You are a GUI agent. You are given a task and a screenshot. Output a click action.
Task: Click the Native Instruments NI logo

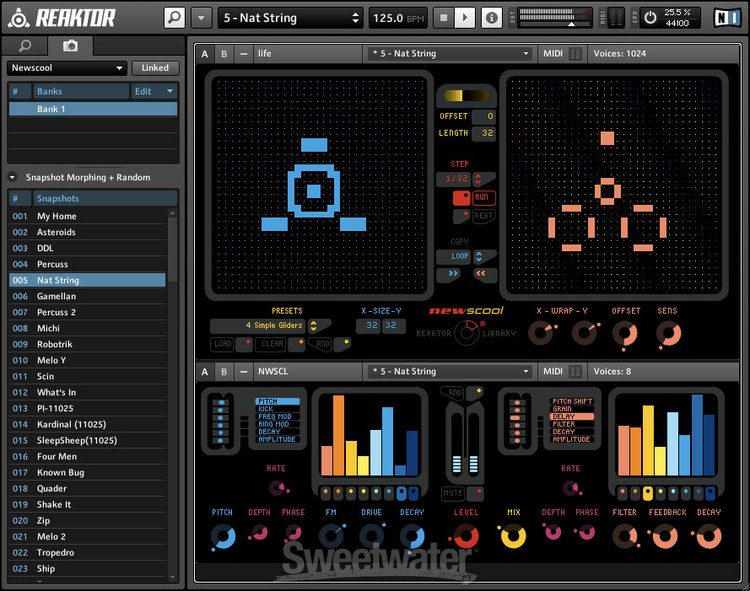click(x=725, y=18)
